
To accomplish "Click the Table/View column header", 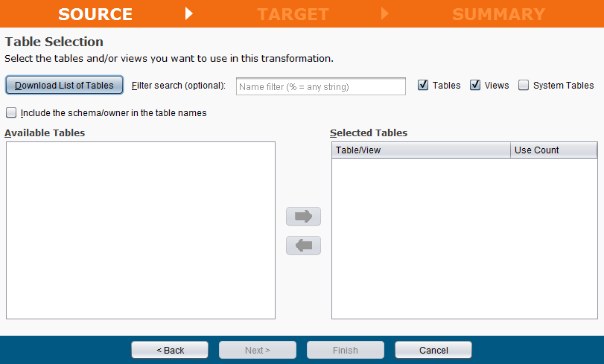I will pos(421,150).
